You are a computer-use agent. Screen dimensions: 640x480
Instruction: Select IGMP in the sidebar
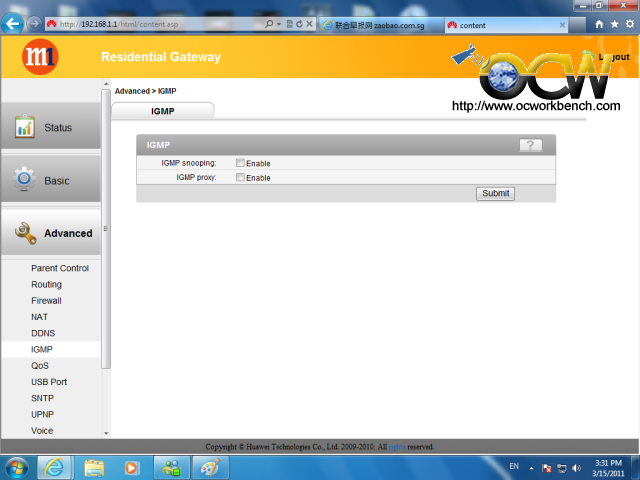pyautogui.click(x=42, y=349)
